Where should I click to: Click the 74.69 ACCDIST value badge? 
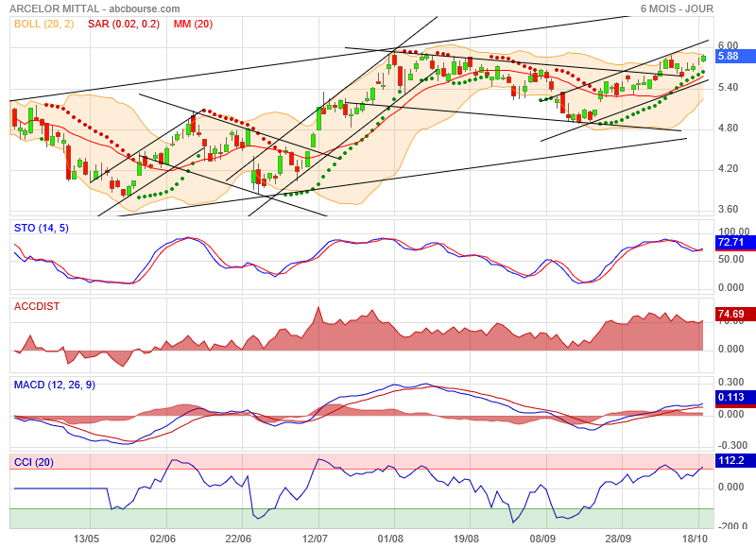(x=735, y=315)
